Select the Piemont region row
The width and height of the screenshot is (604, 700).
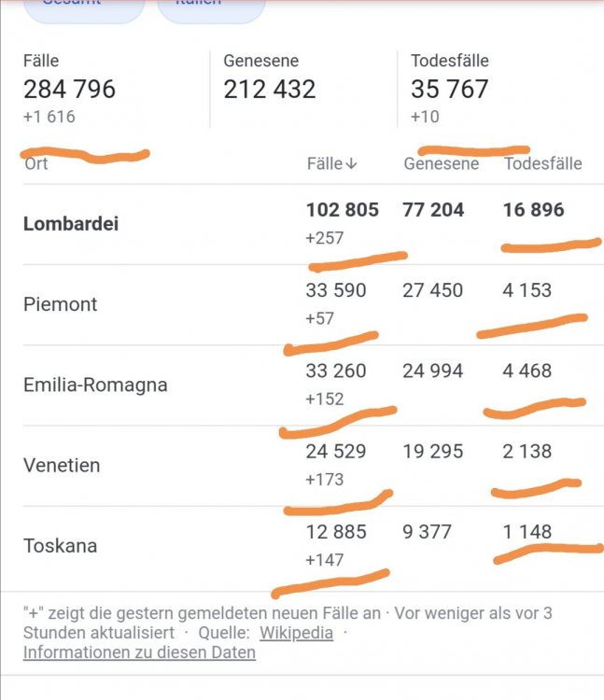coord(314,305)
